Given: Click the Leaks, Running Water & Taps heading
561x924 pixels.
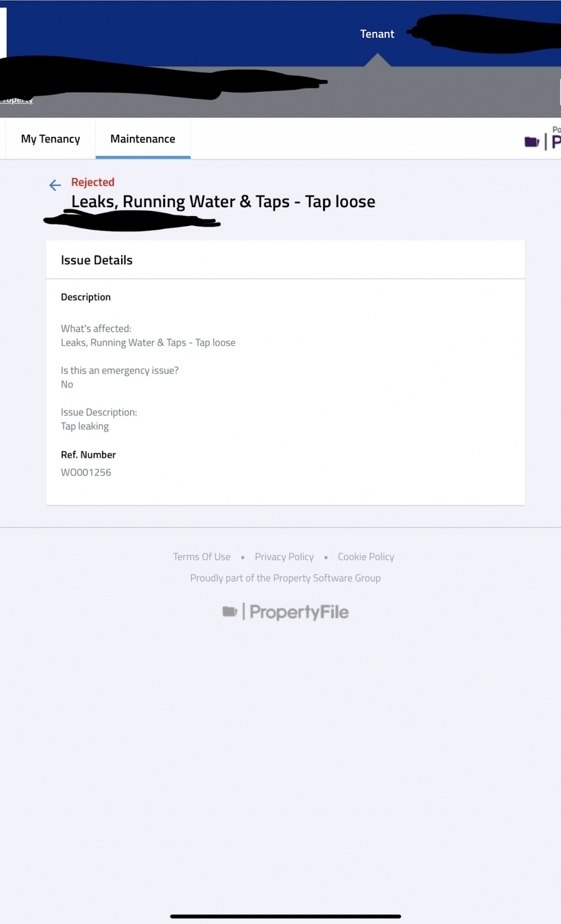Looking at the screenshot, I should [223, 202].
